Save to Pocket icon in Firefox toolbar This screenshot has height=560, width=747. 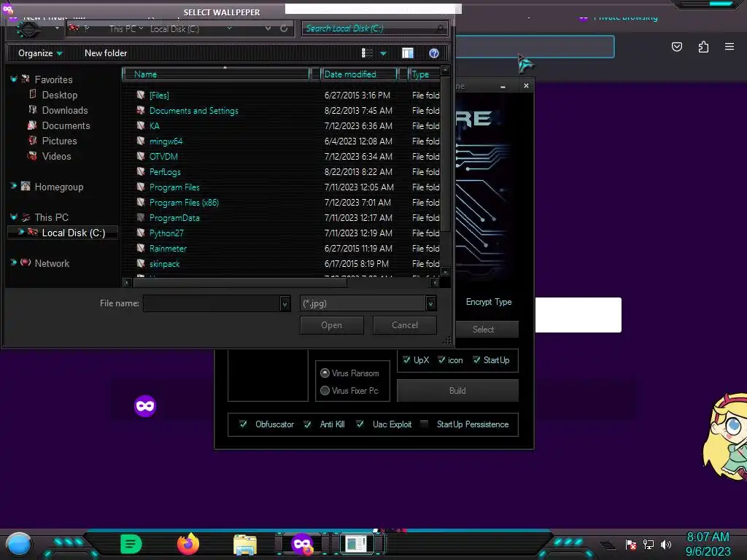(676, 47)
